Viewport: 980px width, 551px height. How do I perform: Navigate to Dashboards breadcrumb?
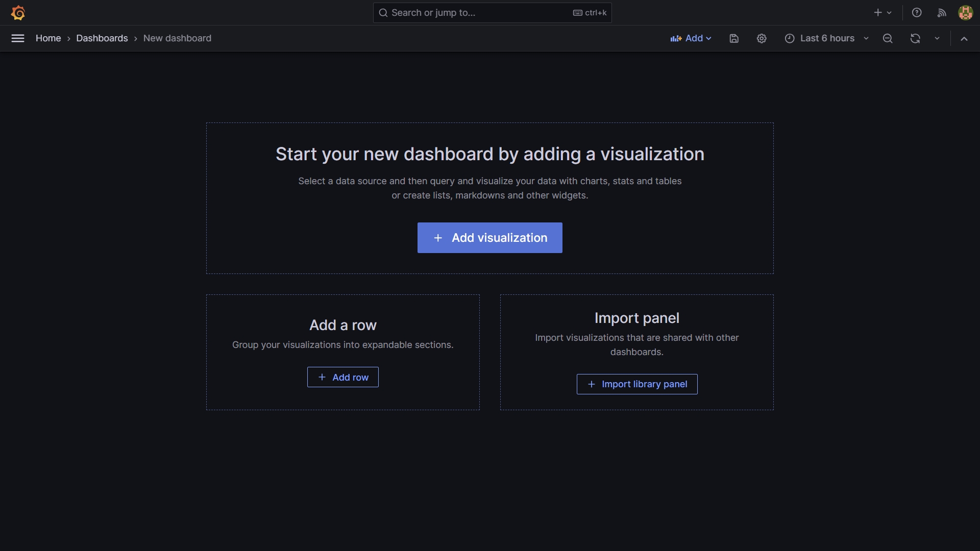pyautogui.click(x=102, y=38)
